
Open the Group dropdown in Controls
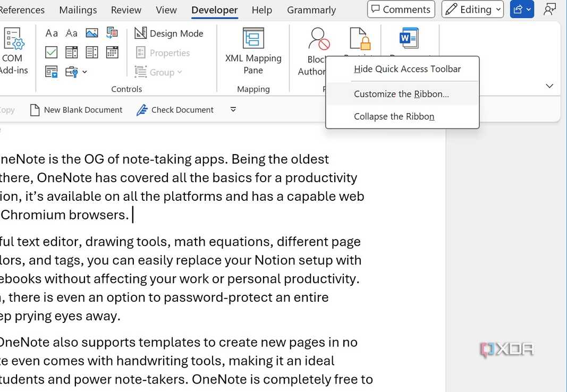158,72
